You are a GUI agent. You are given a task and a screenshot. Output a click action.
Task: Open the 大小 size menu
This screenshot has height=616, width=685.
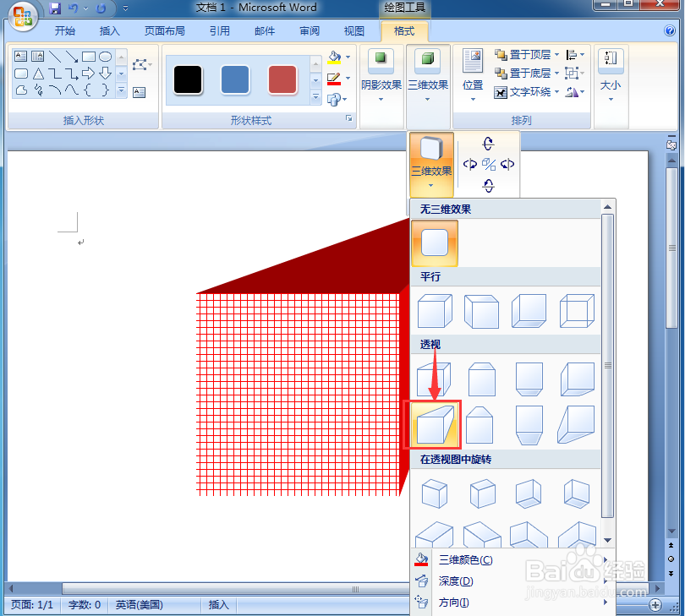pyautogui.click(x=611, y=75)
